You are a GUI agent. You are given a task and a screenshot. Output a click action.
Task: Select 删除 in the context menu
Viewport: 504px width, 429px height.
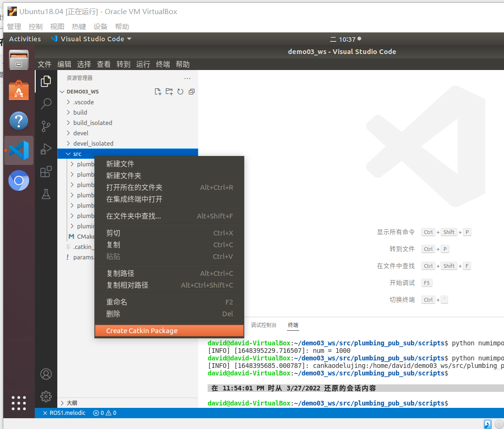point(170,314)
